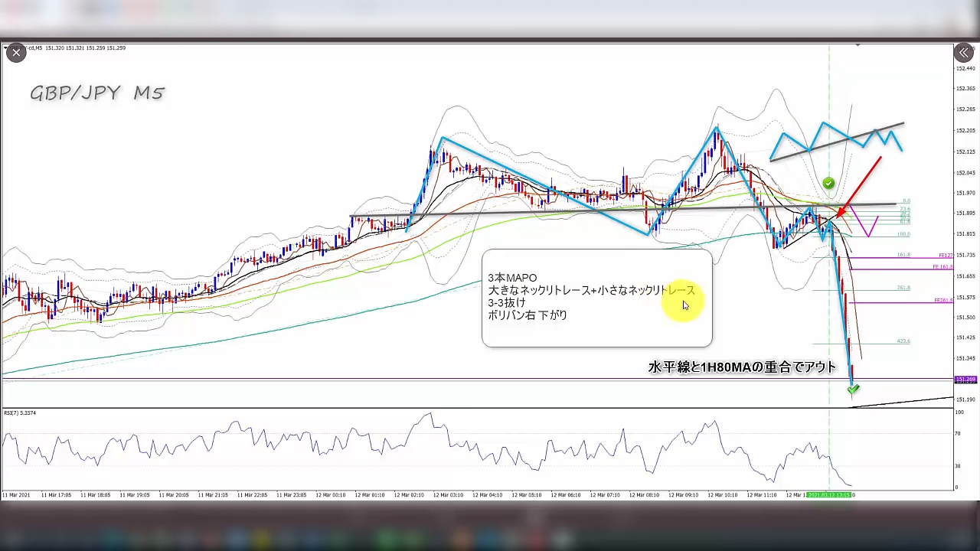The width and height of the screenshot is (980, 551).
Task: Click the red arrow pointing at entry
Action: coord(859,187)
